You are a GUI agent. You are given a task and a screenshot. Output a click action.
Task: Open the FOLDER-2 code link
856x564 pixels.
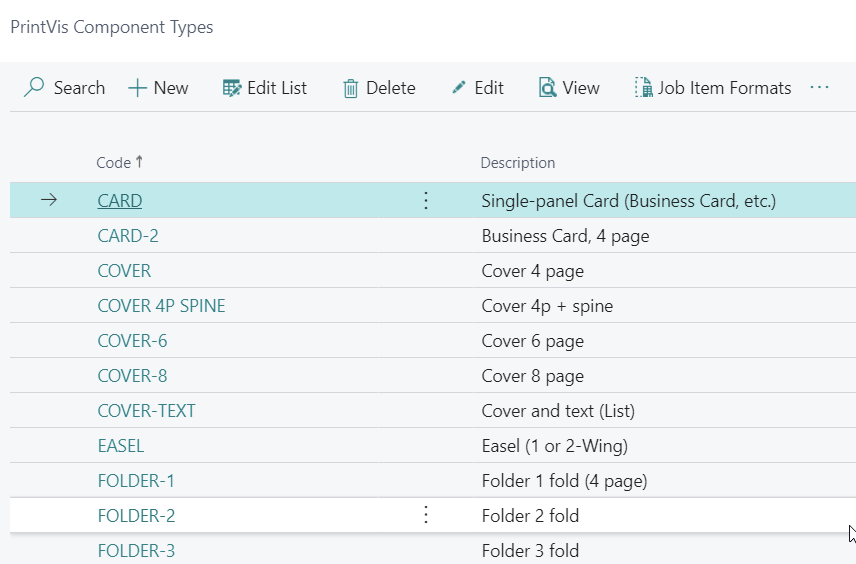click(136, 515)
